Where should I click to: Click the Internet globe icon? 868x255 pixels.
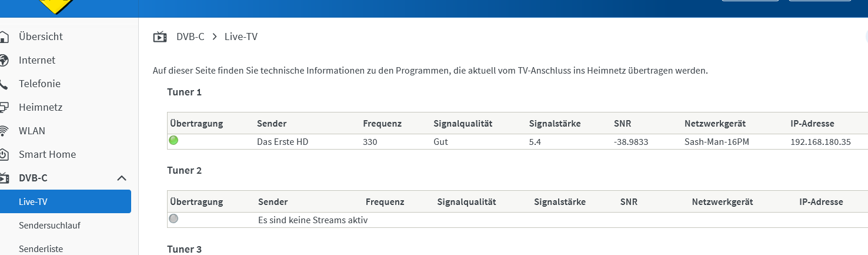tap(4, 60)
